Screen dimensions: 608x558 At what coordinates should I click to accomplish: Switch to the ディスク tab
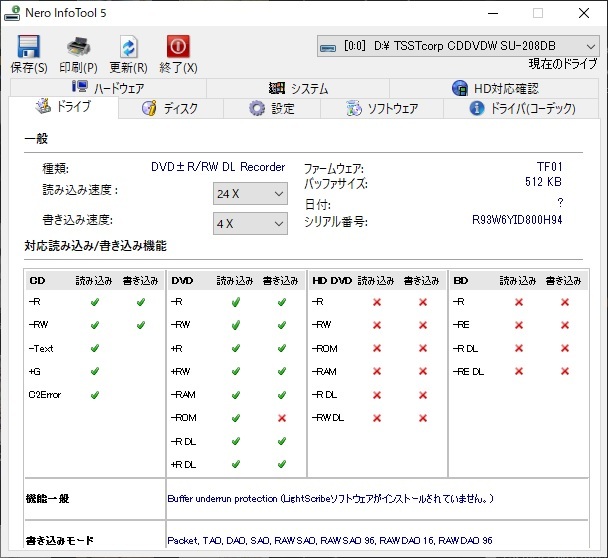coord(171,108)
